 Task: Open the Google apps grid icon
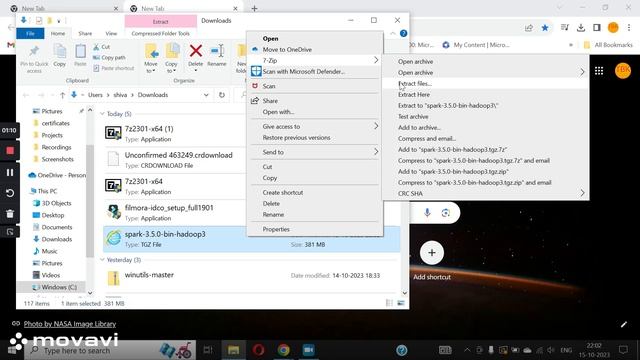[599, 71]
